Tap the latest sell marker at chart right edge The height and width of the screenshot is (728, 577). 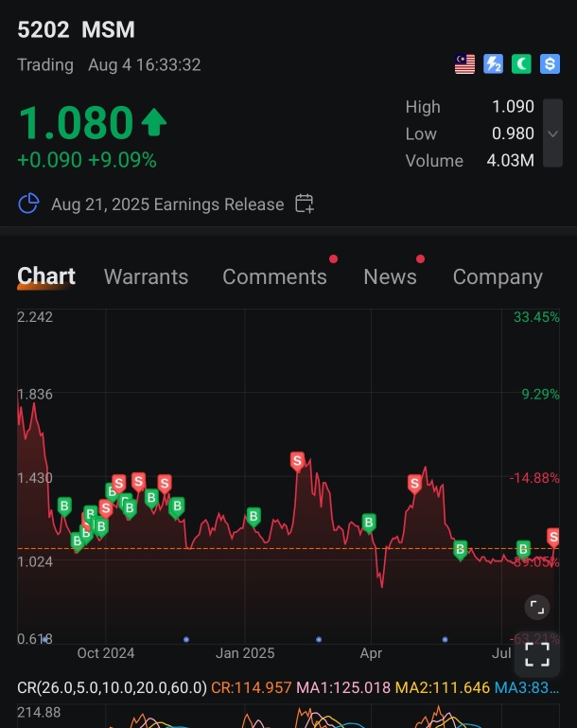(x=553, y=538)
